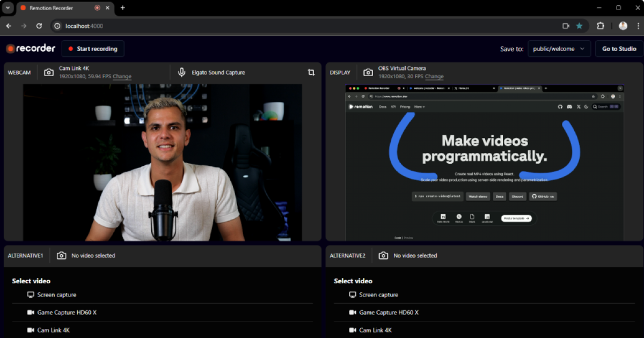Click the camera icon in the Alternative2 panel
Image resolution: width=644 pixels, height=338 pixels.
click(383, 256)
